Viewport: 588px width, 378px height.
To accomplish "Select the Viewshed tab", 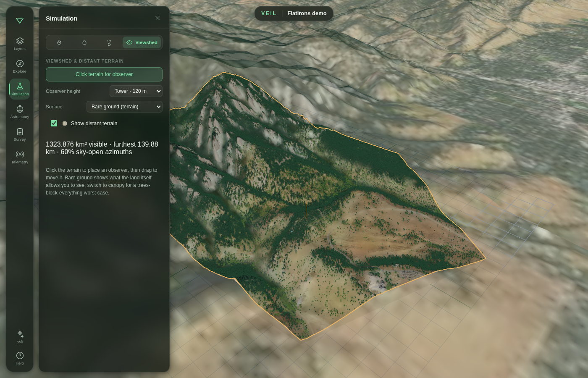I will [x=142, y=42].
